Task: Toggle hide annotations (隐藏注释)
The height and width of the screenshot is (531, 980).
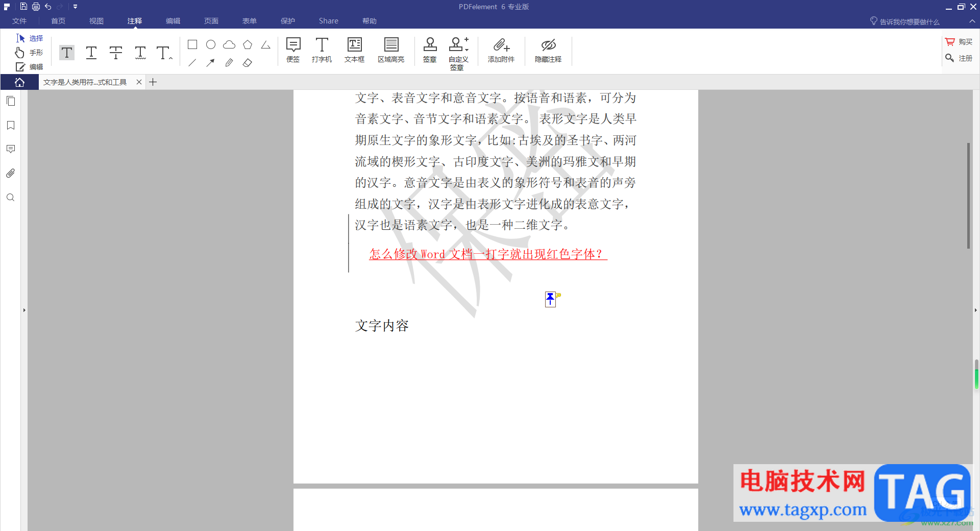Action: click(548, 50)
